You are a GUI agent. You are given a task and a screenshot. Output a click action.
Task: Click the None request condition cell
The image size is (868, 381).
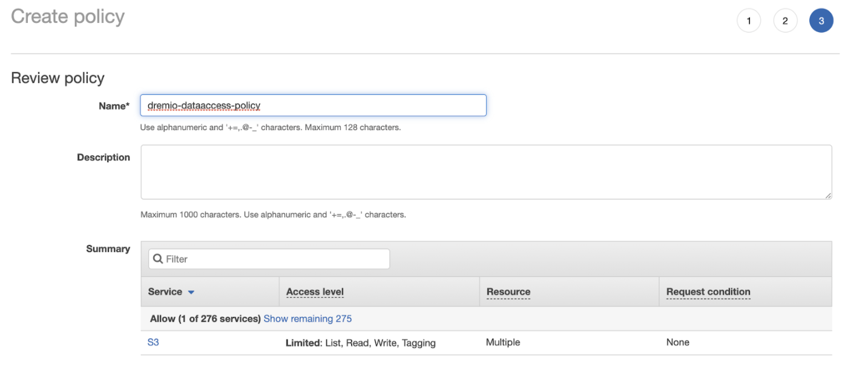677,342
